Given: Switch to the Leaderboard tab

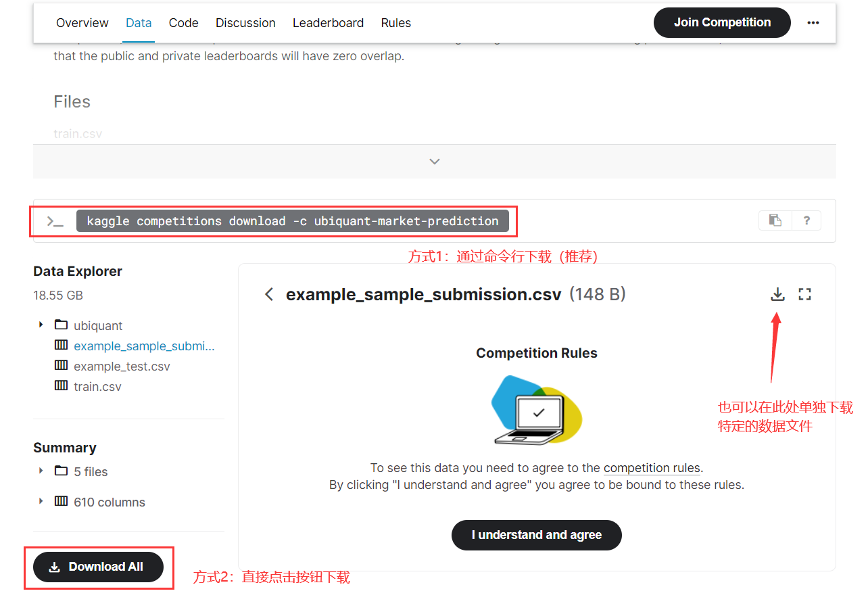Looking at the screenshot, I should [328, 22].
